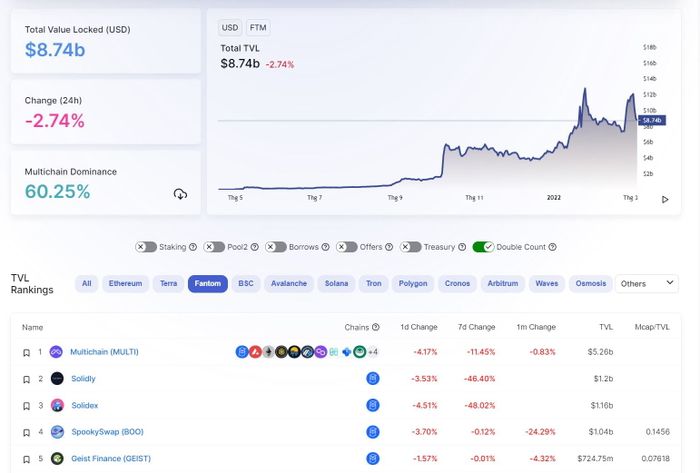The height and width of the screenshot is (473, 700).
Task: Click the Solidly protocol logo
Action: pyautogui.click(x=57, y=378)
